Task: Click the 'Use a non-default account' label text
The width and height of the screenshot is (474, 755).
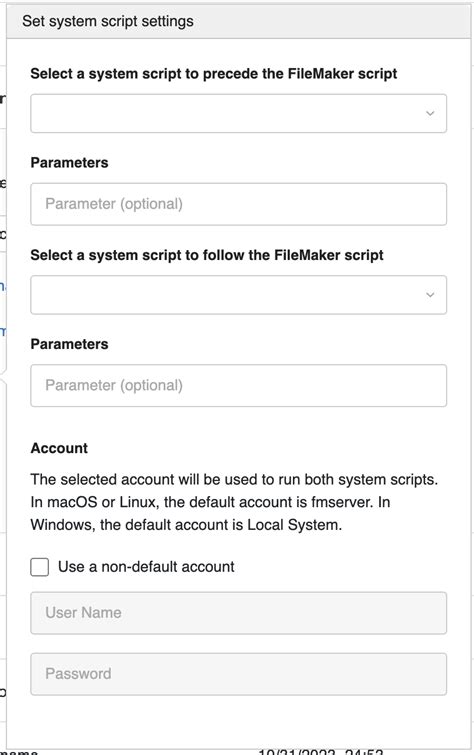Action: tap(146, 567)
